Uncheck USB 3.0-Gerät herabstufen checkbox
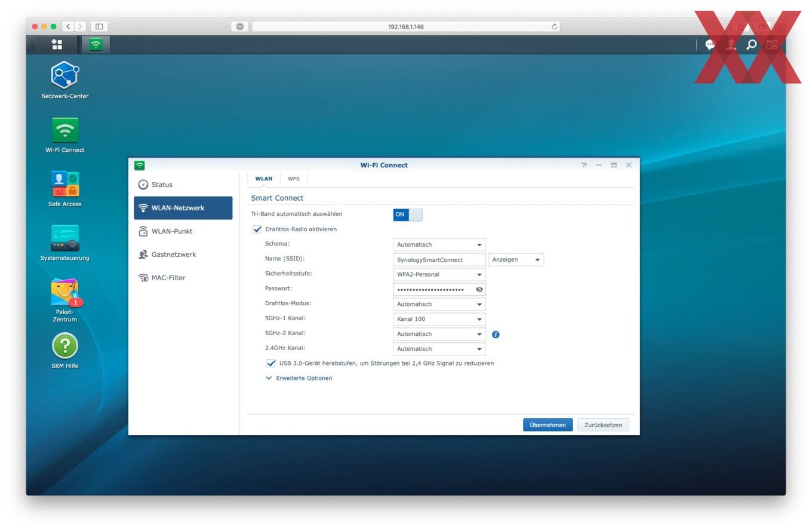Viewport: 812px width, 530px height. tap(271, 363)
